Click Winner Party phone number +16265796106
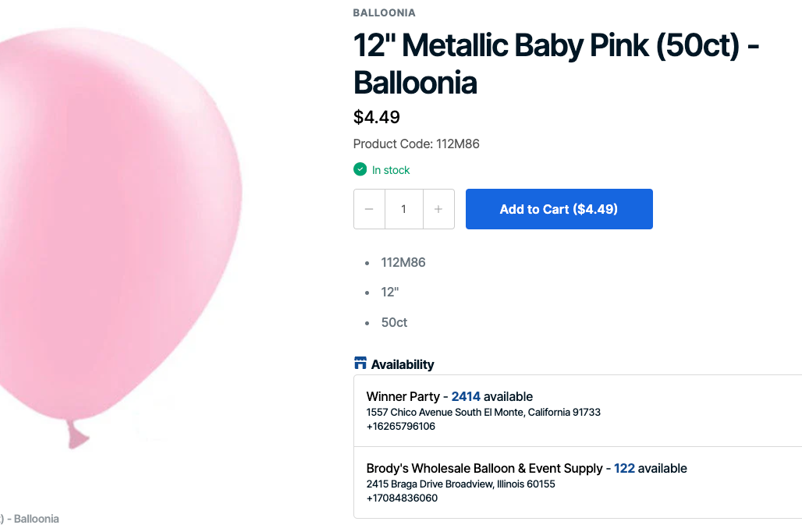The image size is (802, 532). tap(401, 427)
